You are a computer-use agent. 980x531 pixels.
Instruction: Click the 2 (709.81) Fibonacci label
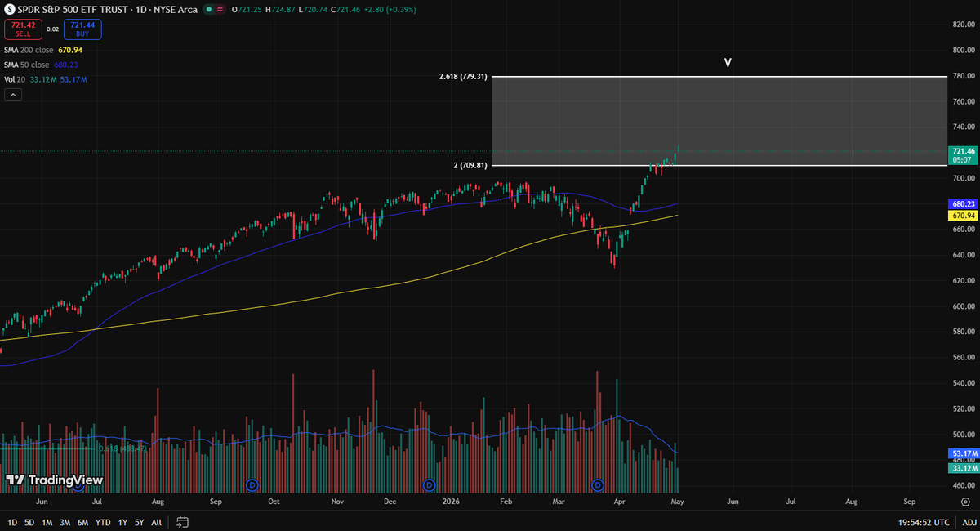pyautogui.click(x=470, y=166)
